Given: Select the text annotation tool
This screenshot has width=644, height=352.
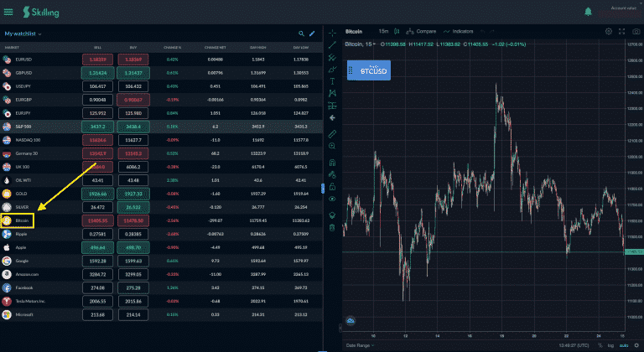Looking at the screenshot, I should pos(333,81).
